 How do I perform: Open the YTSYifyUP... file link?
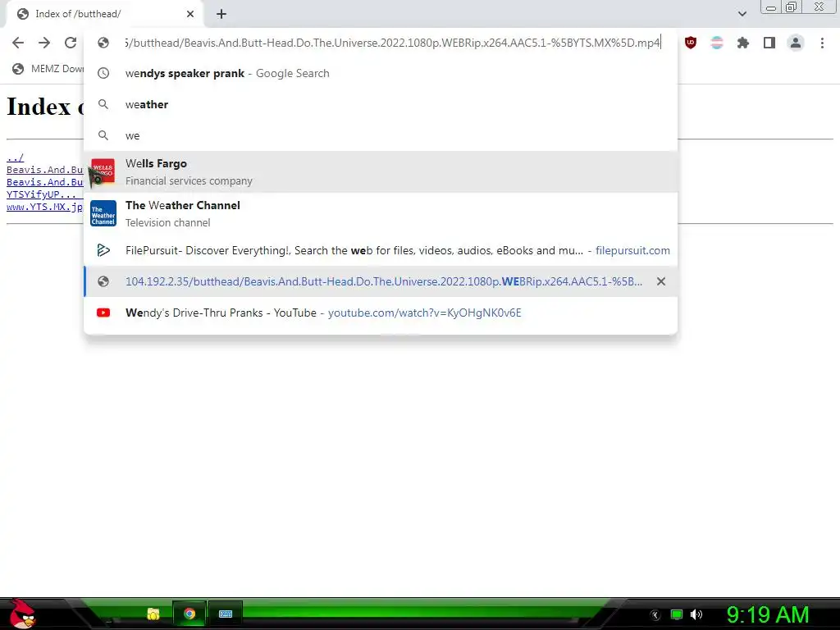pyautogui.click(x=42, y=194)
